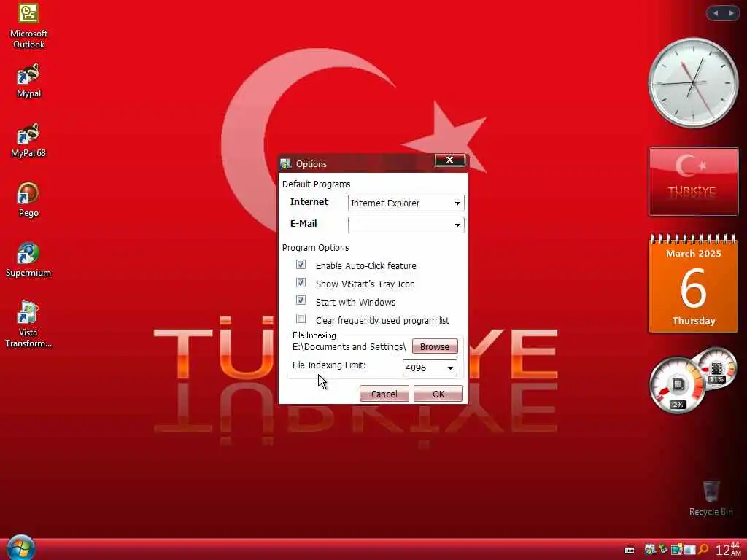Viewport: 747px width, 560px height.
Task: Click the Cancel button
Action: [x=384, y=394]
